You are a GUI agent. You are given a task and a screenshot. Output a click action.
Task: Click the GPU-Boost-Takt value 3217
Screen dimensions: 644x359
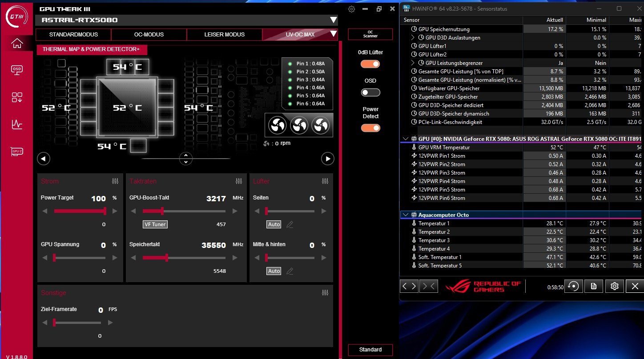(216, 199)
